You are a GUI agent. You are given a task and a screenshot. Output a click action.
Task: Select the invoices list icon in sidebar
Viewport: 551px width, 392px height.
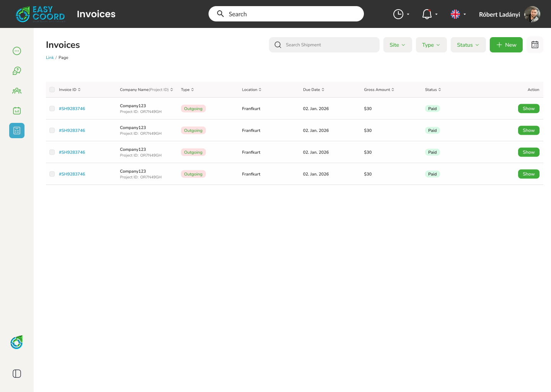pos(17,131)
